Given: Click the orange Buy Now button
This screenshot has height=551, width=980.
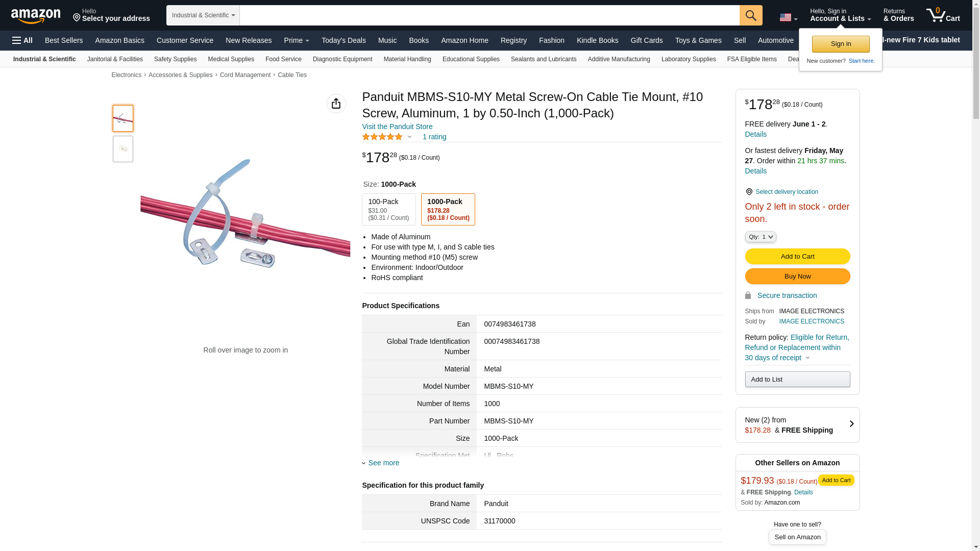Looking at the screenshot, I should point(797,277).
